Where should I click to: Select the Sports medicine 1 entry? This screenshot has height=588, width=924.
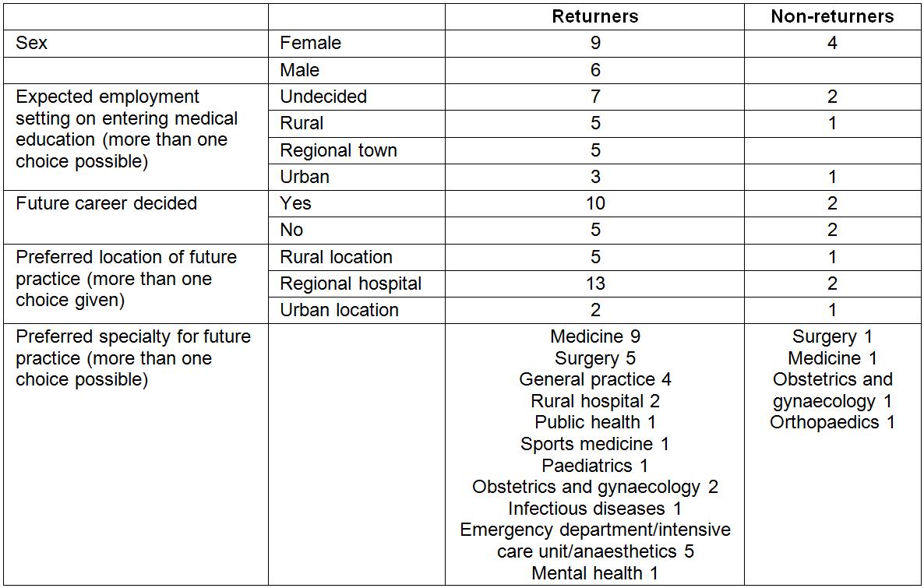595,444
